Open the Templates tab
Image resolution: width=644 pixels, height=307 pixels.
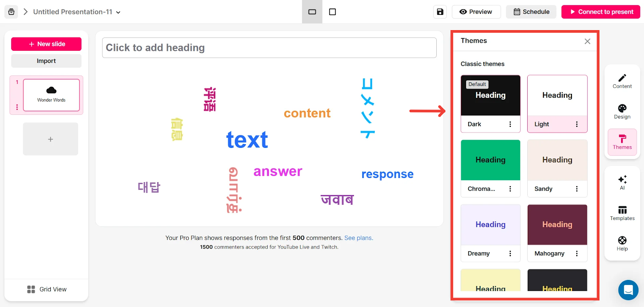pos(622,213)
